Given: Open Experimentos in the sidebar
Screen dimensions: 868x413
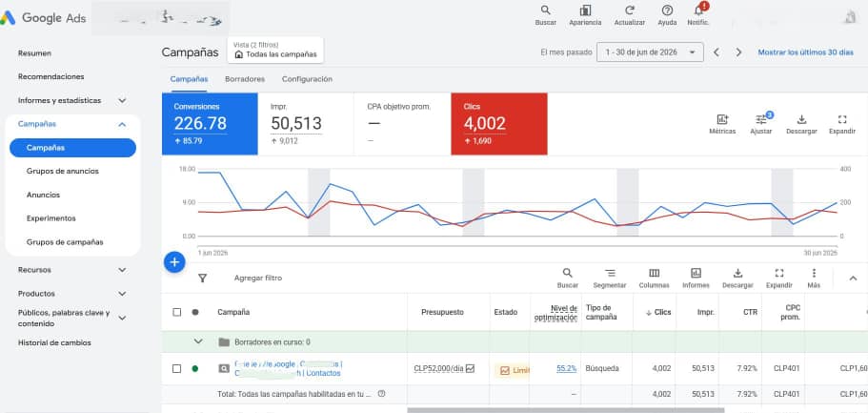Looking at the screenshot, I should point(50,218).
